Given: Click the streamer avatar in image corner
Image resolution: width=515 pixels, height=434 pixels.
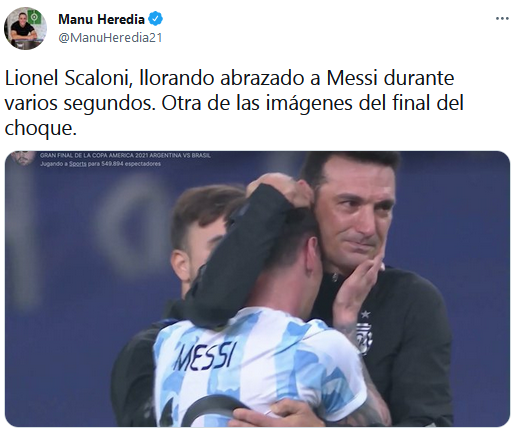Looking at the screenshot, I should click(23, 158).
